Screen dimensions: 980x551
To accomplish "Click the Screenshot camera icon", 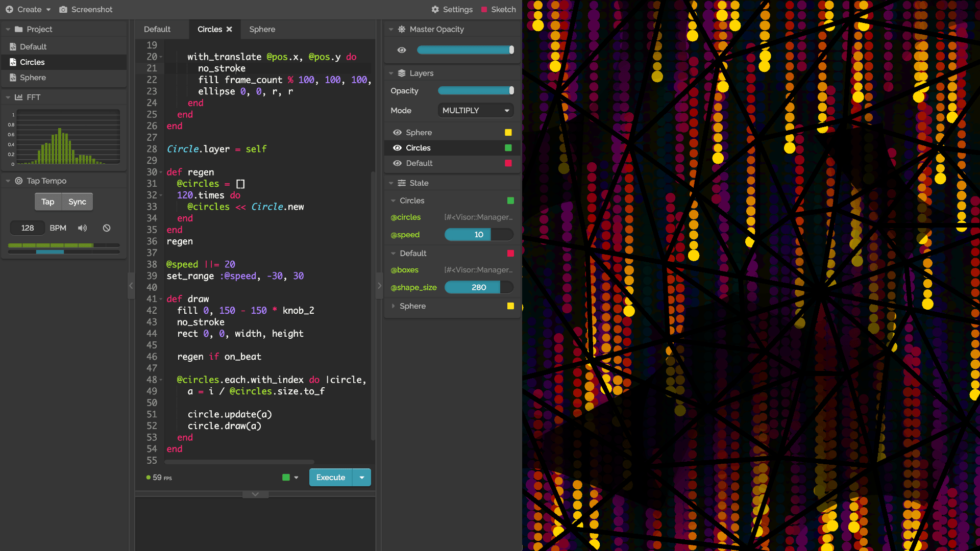I will point(63,9).
